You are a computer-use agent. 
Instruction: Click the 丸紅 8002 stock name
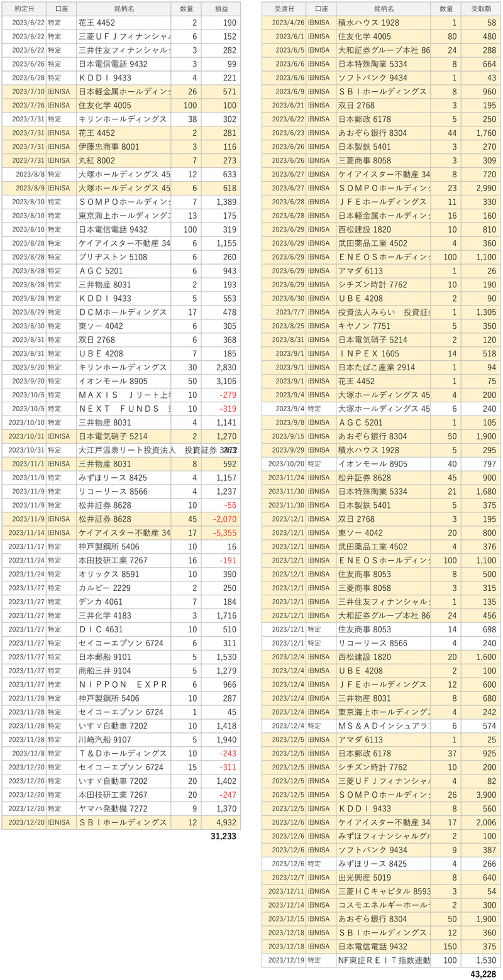[x=97, y=160]
